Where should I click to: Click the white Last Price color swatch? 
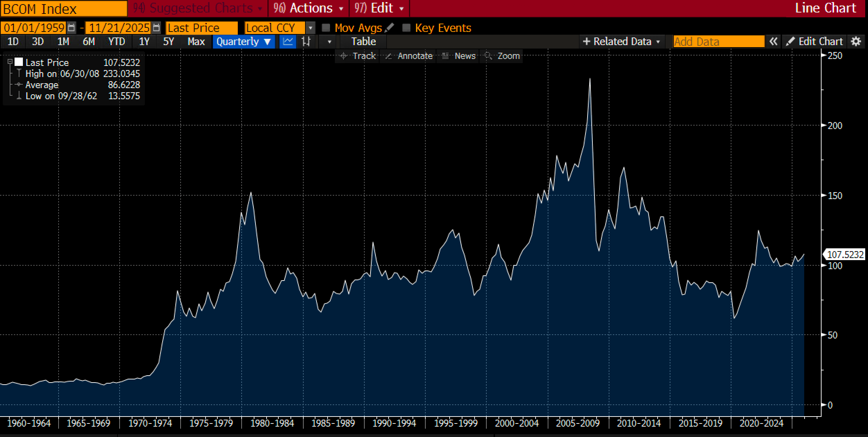pyautogui.click(x=19, y=62)
